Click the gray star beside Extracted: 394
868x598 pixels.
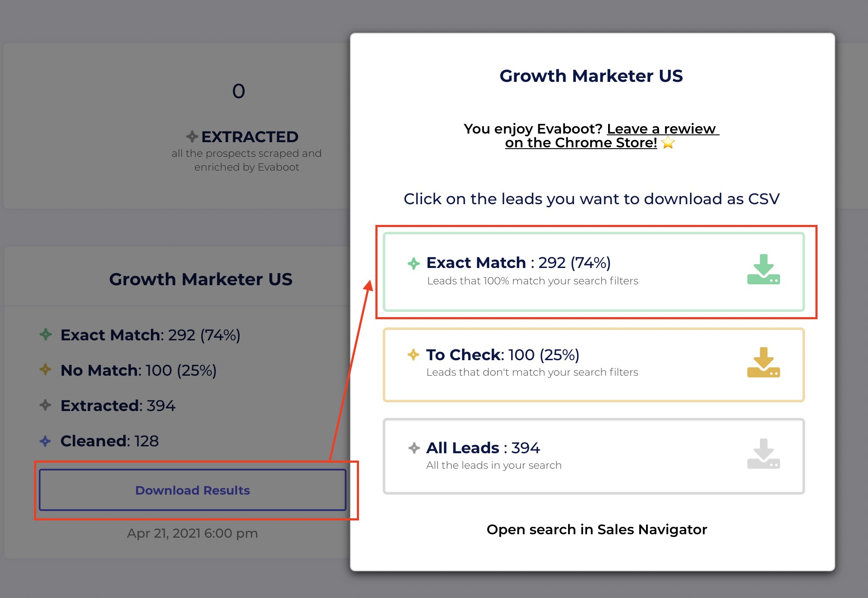pos(45,405)
